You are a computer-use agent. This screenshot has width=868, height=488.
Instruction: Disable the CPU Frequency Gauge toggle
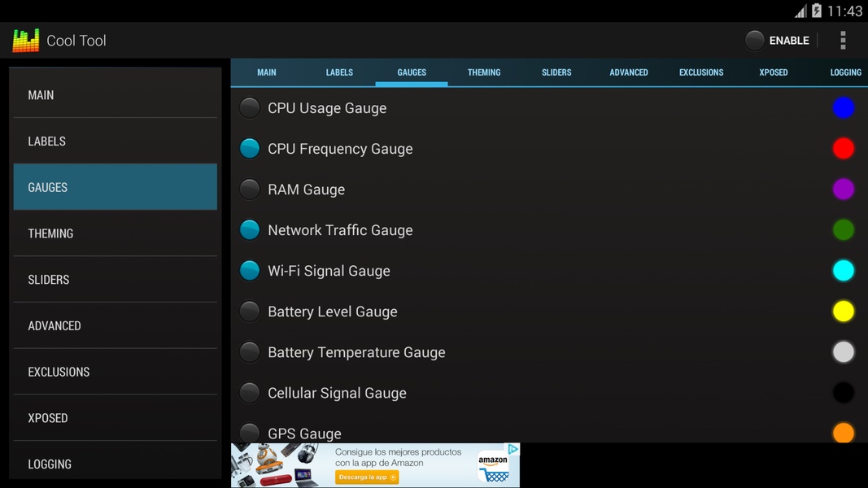pos(250,148)
